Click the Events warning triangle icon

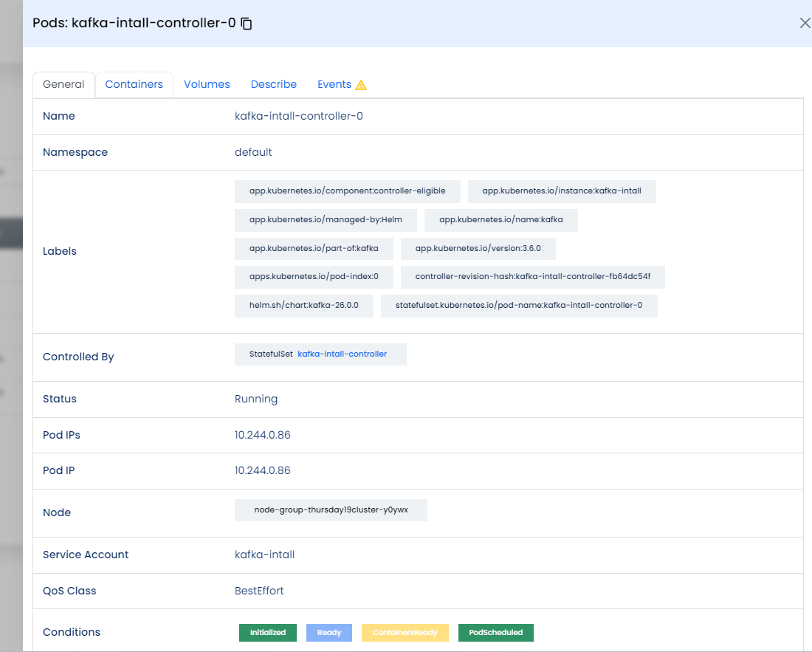(x=361, y=85)
